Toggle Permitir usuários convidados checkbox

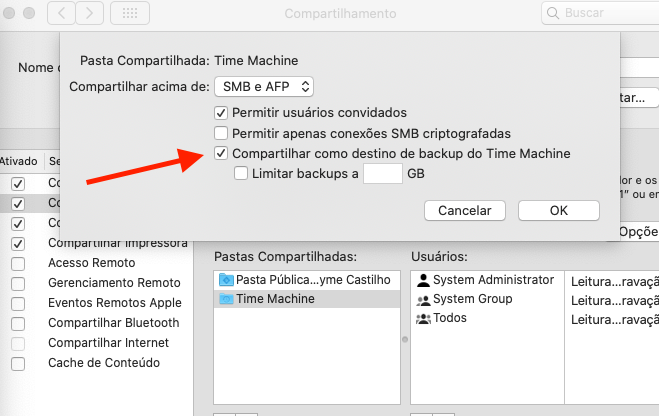pos(221,112)
